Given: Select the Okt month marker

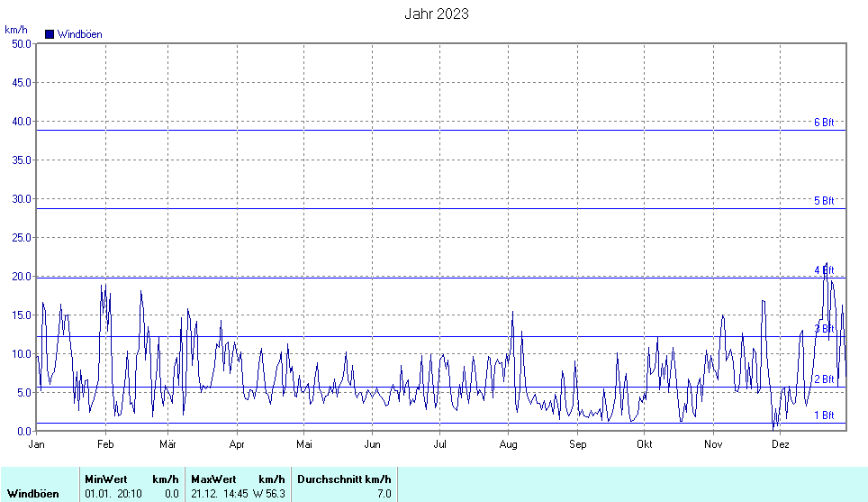Looking at the screenshot, I should (644, 444).
